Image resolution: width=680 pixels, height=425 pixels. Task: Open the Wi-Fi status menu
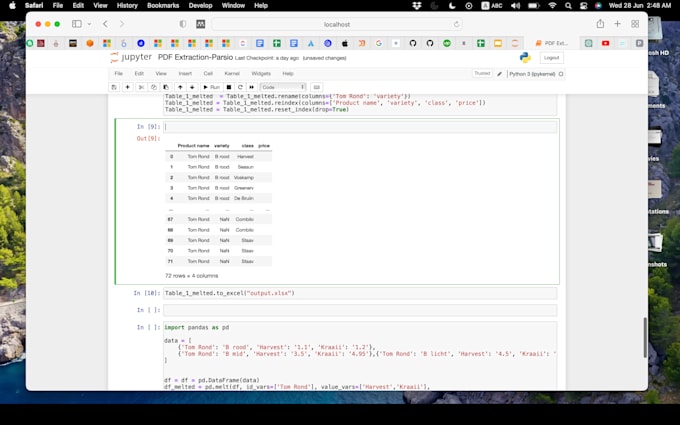point(552,5)
